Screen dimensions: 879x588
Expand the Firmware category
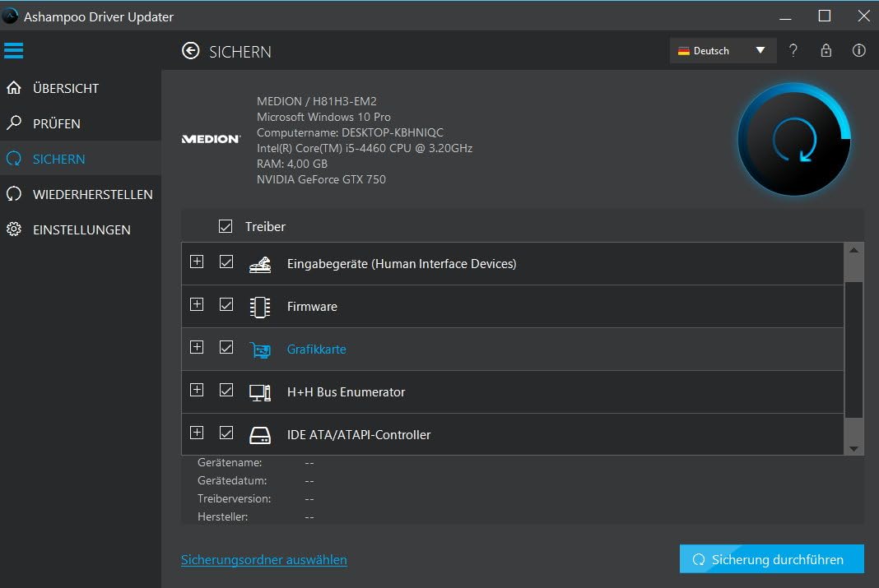tap(197, 304)
